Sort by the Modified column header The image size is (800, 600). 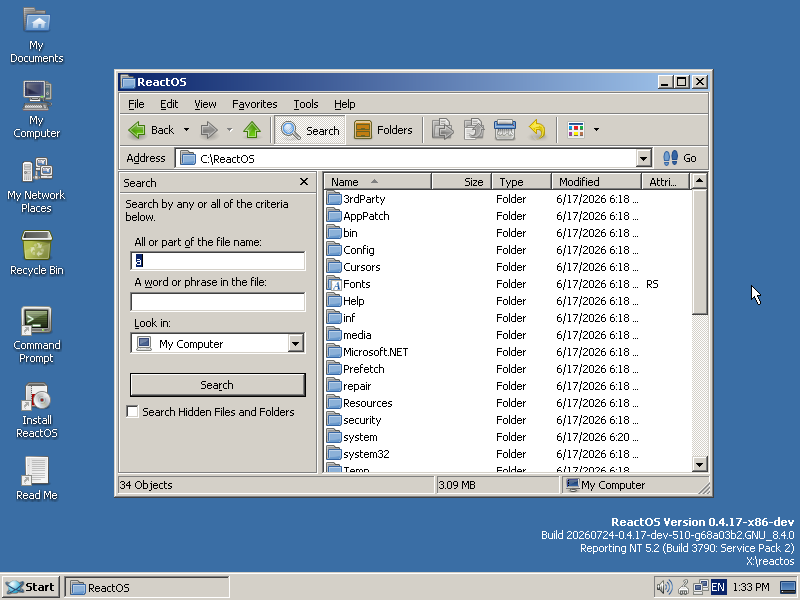596,182
